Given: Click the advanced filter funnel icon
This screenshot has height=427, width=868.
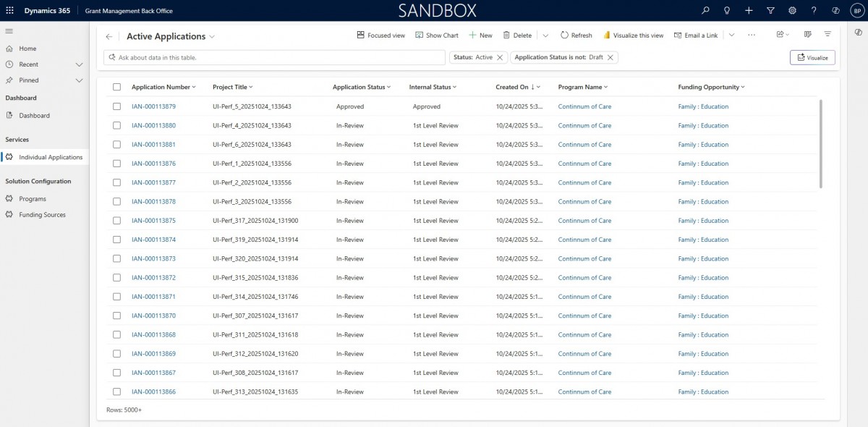Looking at the screenshot, I should 770,11.
